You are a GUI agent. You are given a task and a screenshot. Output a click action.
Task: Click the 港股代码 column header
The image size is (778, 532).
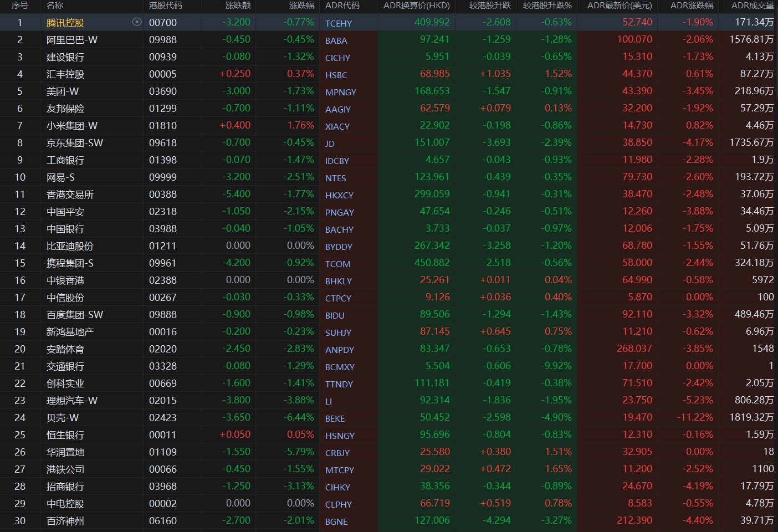(166, 6)
